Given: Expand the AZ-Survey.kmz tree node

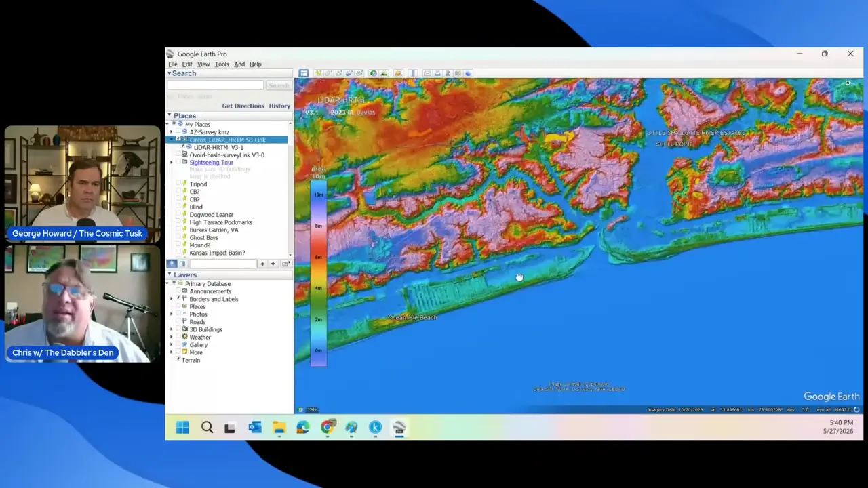Looking at the screenshot, I should (x=172, y=132).
